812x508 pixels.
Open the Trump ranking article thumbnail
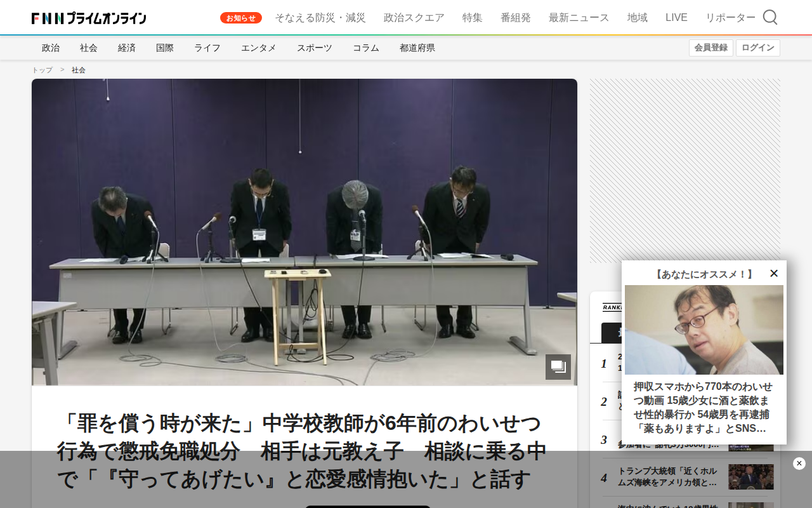(x=751, y=477)
